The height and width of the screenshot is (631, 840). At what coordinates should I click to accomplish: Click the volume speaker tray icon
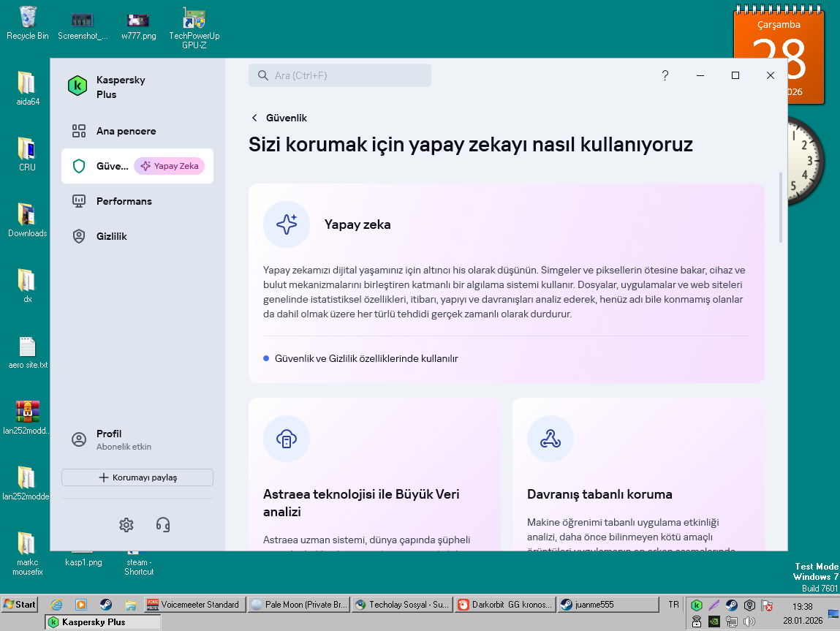pyautogui.click(x=749, y=621)
